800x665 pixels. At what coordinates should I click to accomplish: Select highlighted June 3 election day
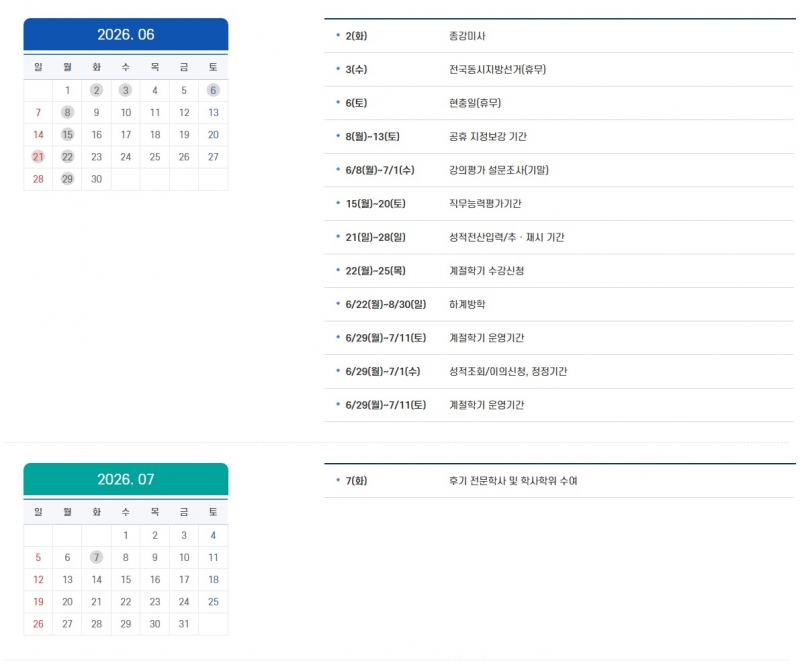tap(125, 90)
